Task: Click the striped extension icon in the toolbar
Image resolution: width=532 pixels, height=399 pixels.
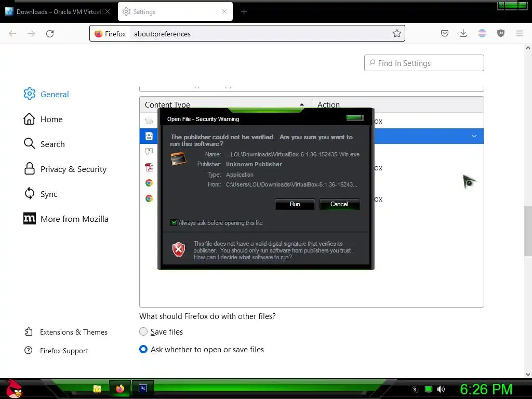Action: 482,33
